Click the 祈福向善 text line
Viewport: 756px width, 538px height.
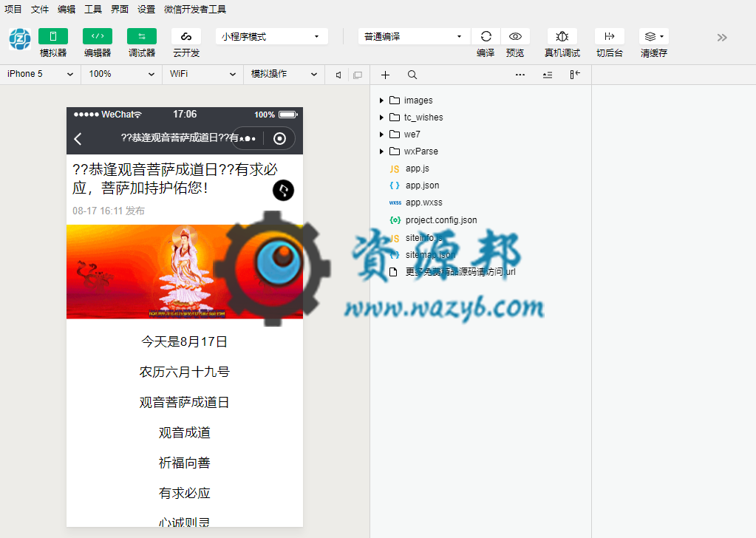185,463
